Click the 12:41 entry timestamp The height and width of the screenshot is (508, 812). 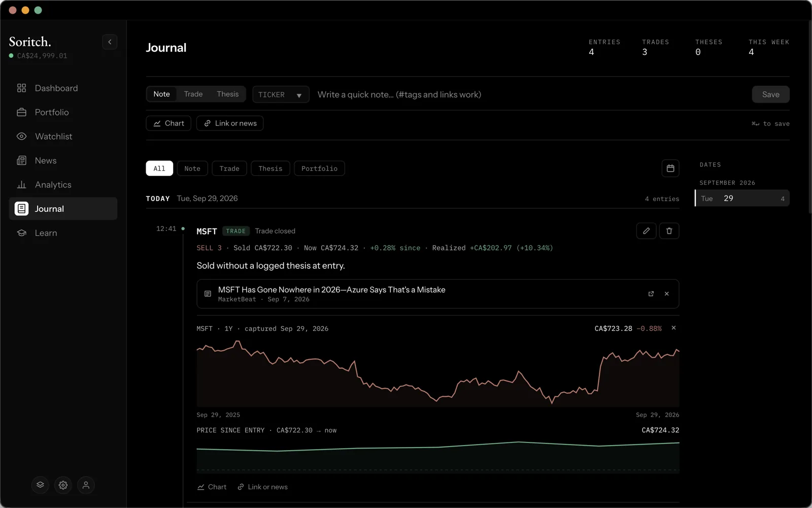click(x=166, y=229)
